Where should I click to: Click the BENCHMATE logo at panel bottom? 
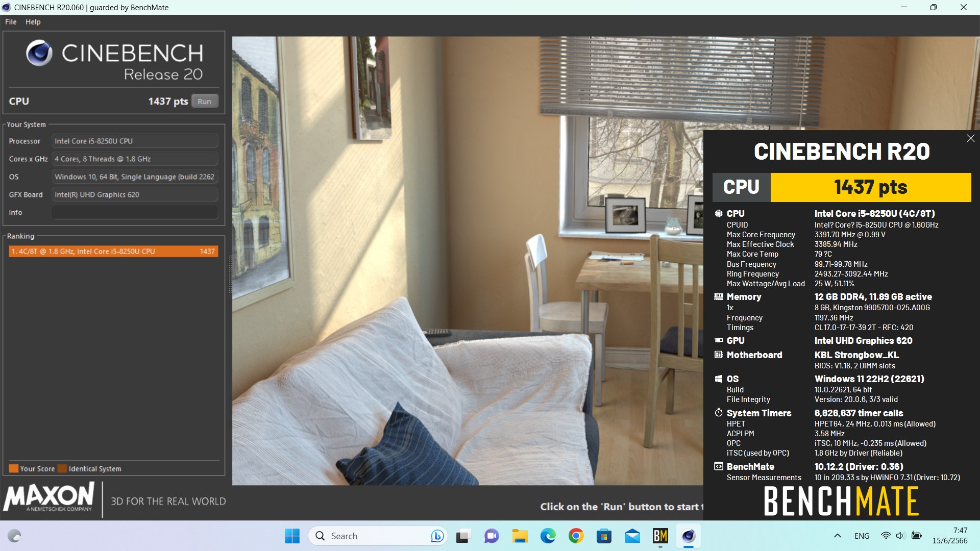tap(841, 500)
